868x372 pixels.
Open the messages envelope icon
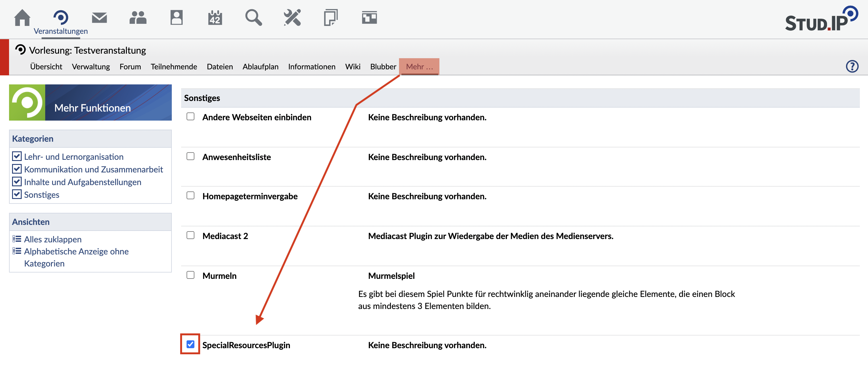99,17
